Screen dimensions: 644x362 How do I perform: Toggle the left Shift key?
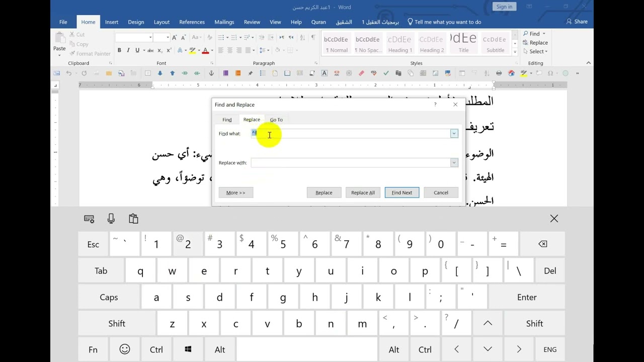(x=117, y=323)
